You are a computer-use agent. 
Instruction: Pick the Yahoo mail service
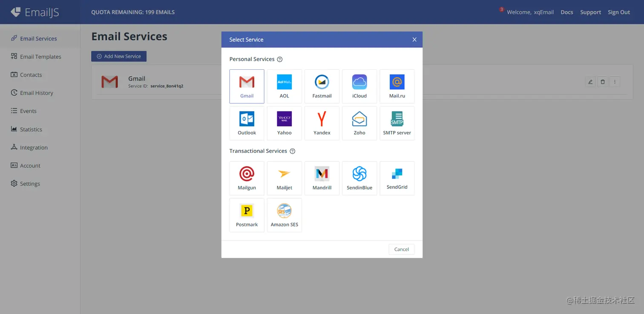[x=284, y=123]
